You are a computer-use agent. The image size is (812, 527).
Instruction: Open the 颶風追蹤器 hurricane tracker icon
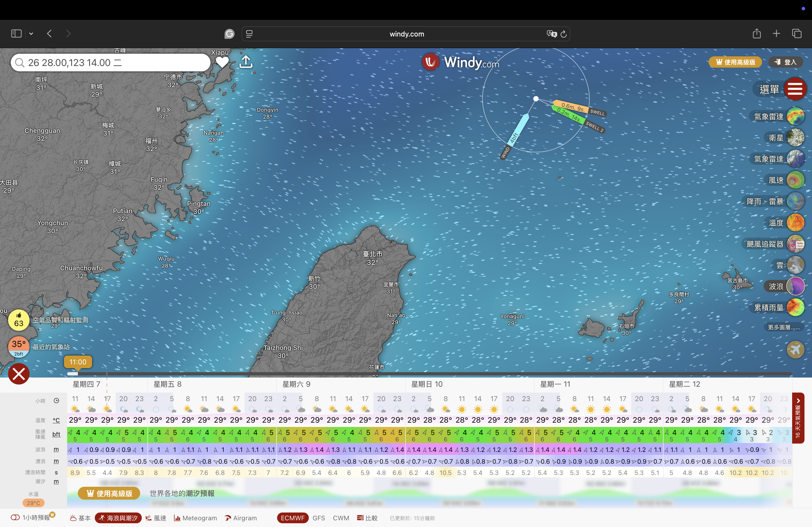pos(795,244)
